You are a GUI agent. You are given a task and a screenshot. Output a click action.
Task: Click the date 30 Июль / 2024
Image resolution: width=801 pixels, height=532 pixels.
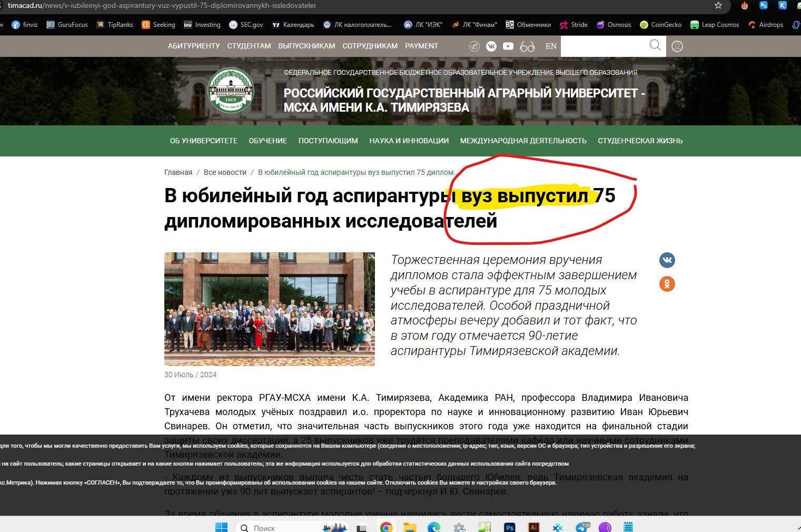[x=190, y=375]
